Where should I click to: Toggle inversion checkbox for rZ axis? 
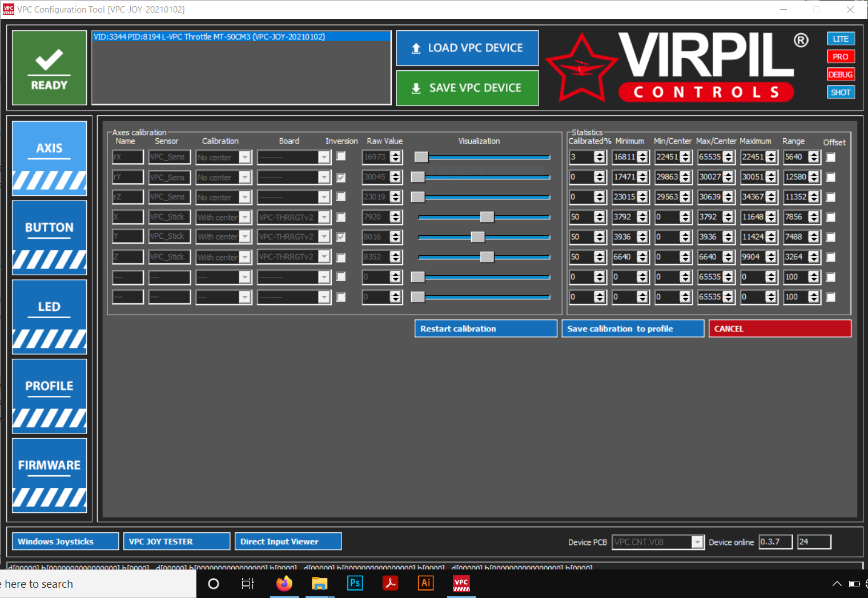point(341,196)
